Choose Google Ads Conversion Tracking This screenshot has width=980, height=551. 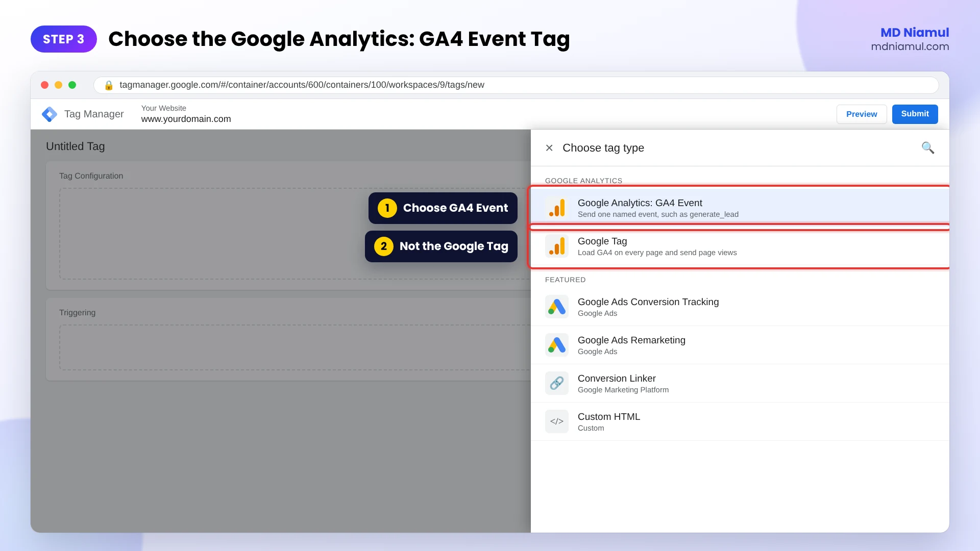[x=740, y=307]
